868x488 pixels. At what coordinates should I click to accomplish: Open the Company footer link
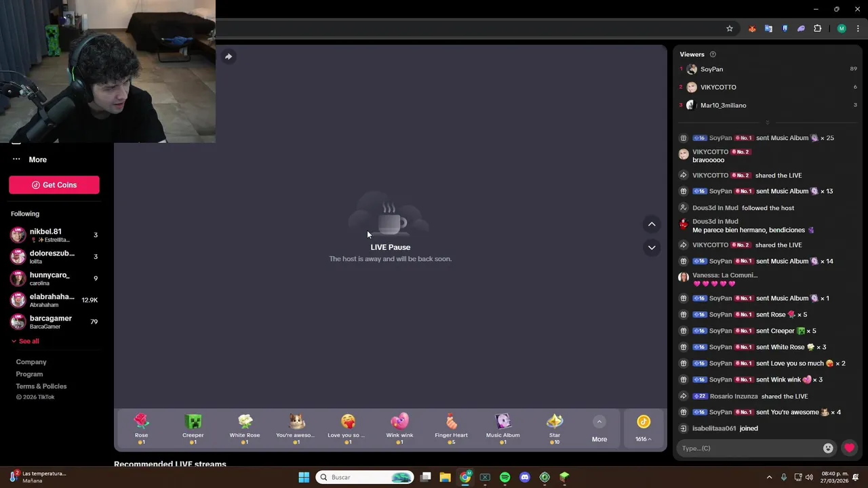[31, 362]
